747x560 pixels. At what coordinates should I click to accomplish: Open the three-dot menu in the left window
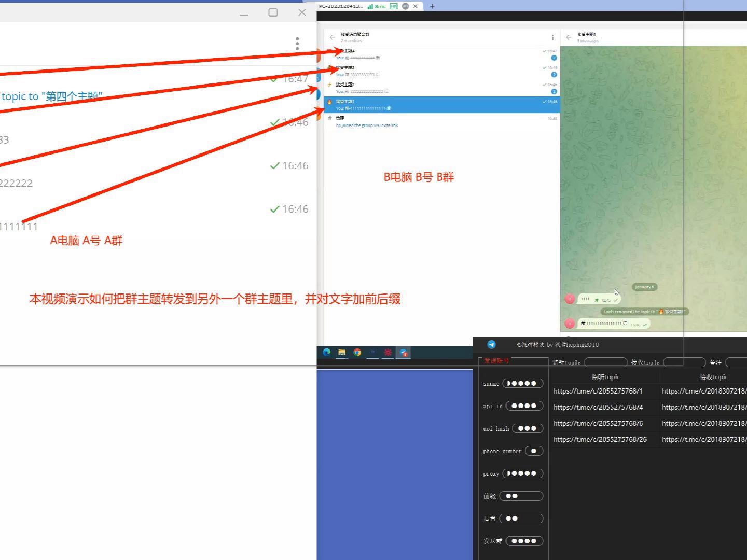[297, 44]
